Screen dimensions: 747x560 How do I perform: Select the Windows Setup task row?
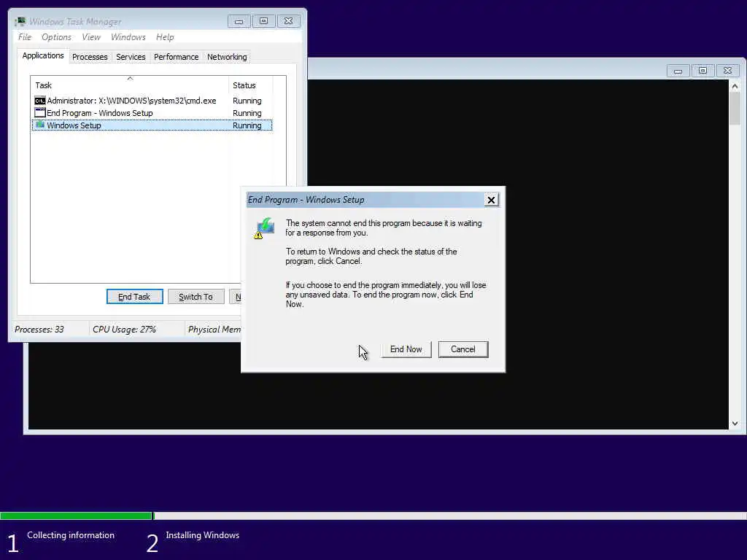(152, 125)
